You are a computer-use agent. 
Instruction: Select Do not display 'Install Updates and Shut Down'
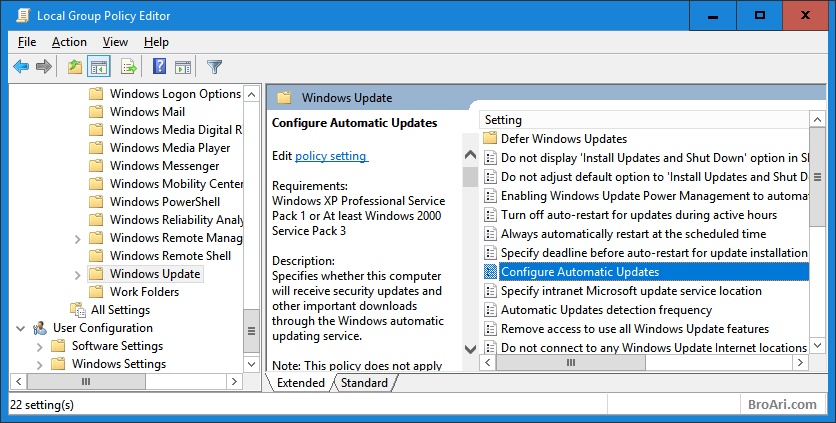point(654,158)
